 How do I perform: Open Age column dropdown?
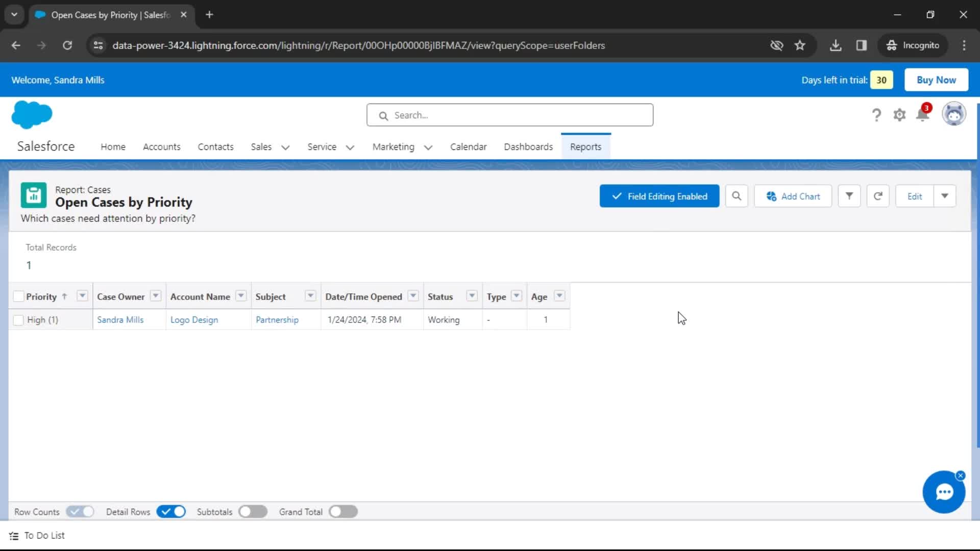coord(559,296)
